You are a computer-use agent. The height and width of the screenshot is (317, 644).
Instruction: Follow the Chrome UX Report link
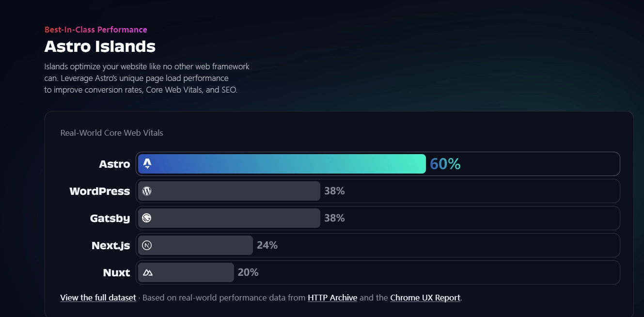tap(425, 298)
